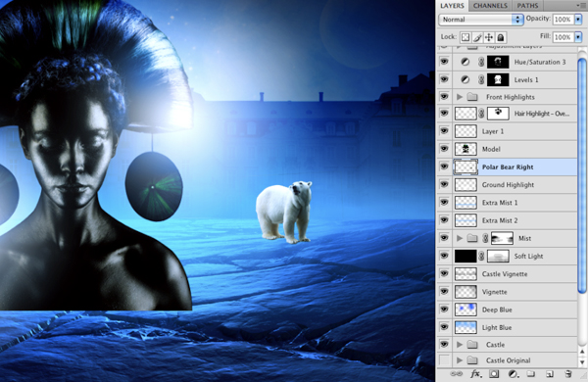
Task: Switch to the Channels tab
Action: (490, 6)
